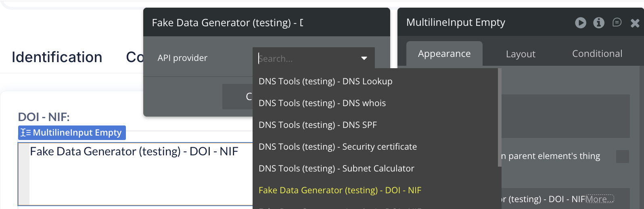Choose DNS Tools Subnet Calculator option
Viewport: 644px width, 209px height.
tap(336, 169)
